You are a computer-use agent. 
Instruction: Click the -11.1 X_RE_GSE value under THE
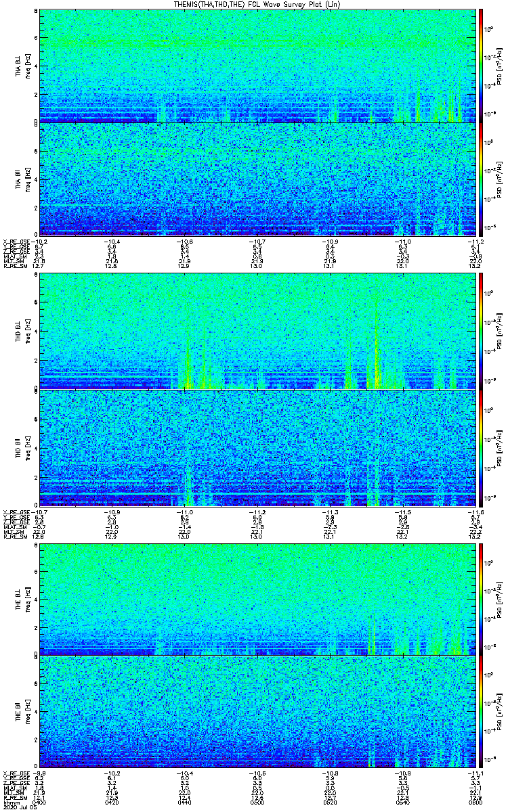(x=476, y=773)
